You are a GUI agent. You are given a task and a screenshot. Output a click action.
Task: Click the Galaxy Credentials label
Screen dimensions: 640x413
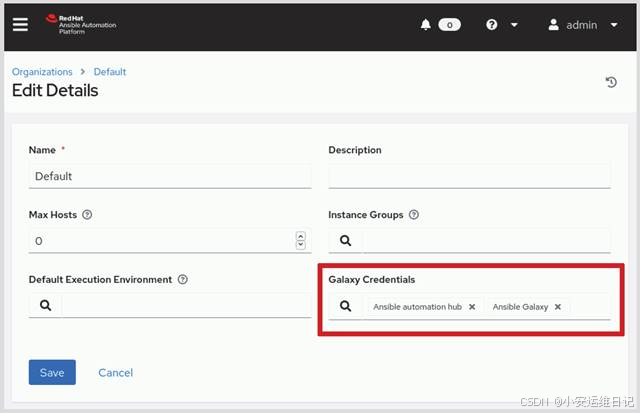click(371, 280)
